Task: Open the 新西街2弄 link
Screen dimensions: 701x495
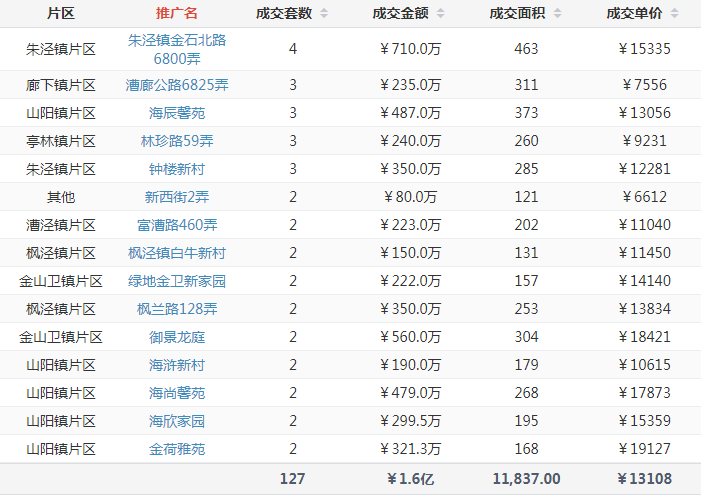Action: click(177, 197)
